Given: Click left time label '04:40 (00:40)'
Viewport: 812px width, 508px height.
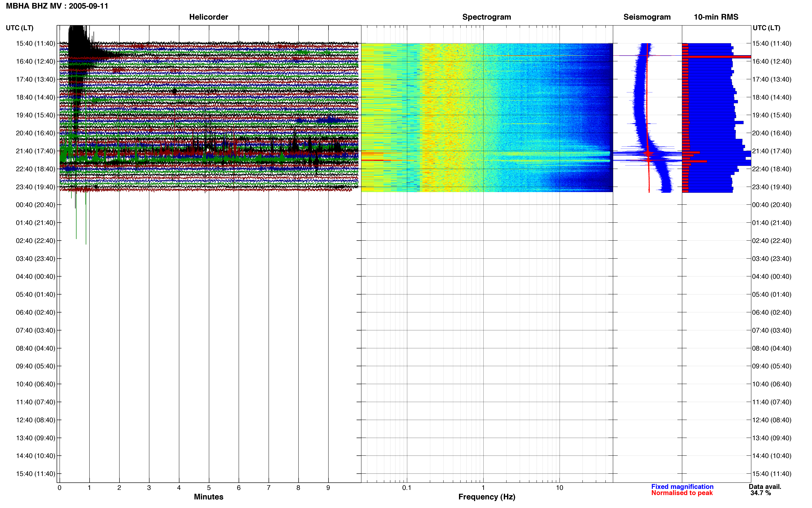Looking at the screenshot, I should point(36,277).
